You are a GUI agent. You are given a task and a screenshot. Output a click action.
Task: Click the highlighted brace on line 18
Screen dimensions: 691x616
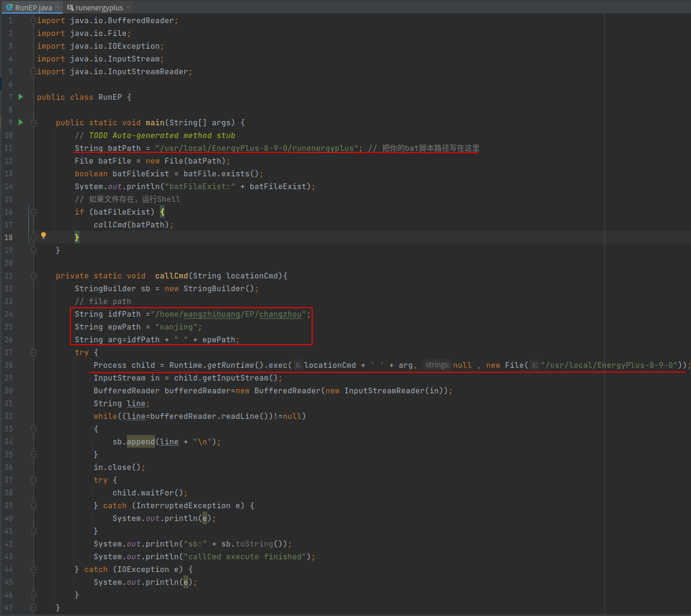click(x=77, y=237)
